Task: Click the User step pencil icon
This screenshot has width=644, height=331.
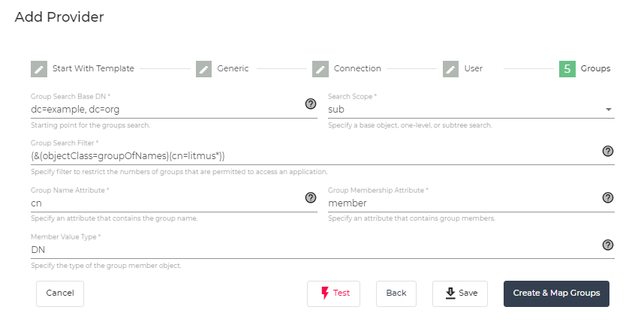Action: (x=451, y=69)
